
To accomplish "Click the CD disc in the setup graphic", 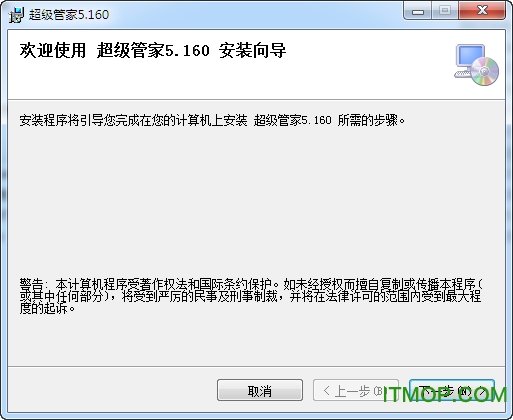I will pos(485,71).
